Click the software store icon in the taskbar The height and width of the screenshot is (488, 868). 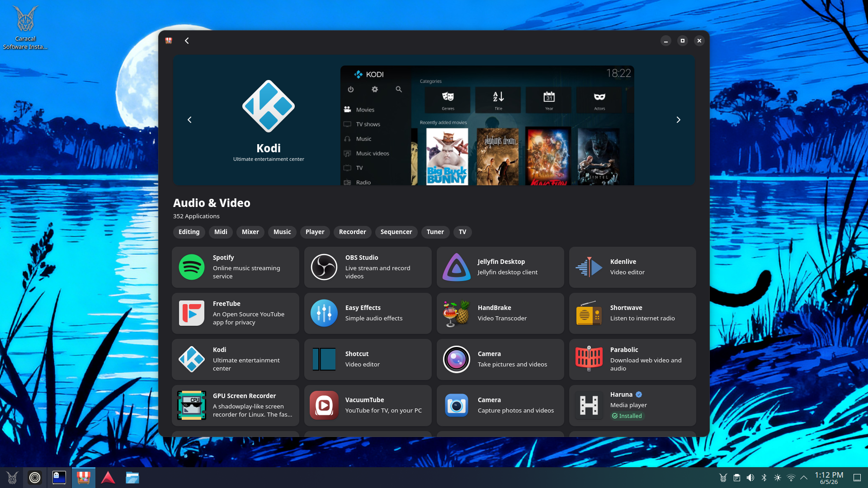(84, 478)
